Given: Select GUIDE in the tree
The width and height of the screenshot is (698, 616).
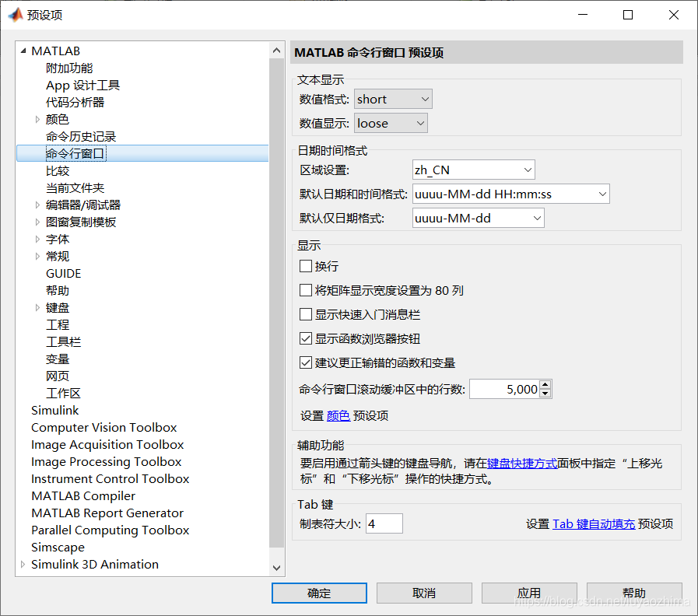Looking at the screenshot, I should (x=64, y=273).
